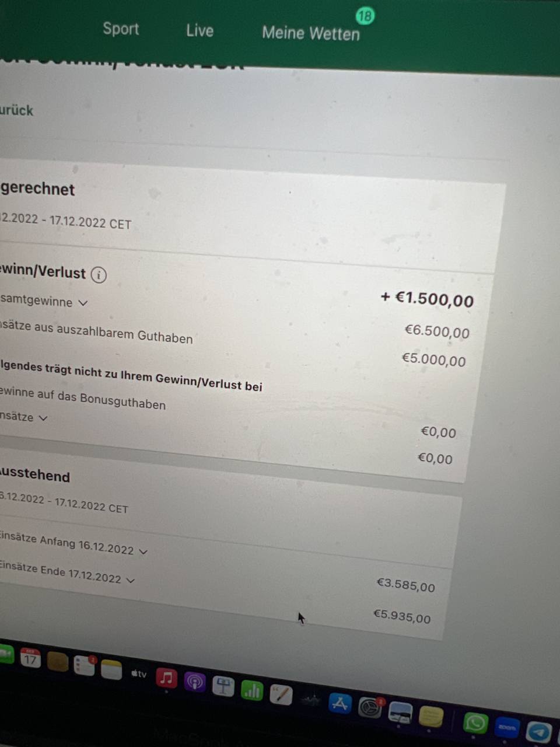Expand Einsätze Ende 17.12.2022
560x747 pixels.
tap(130, 580)
